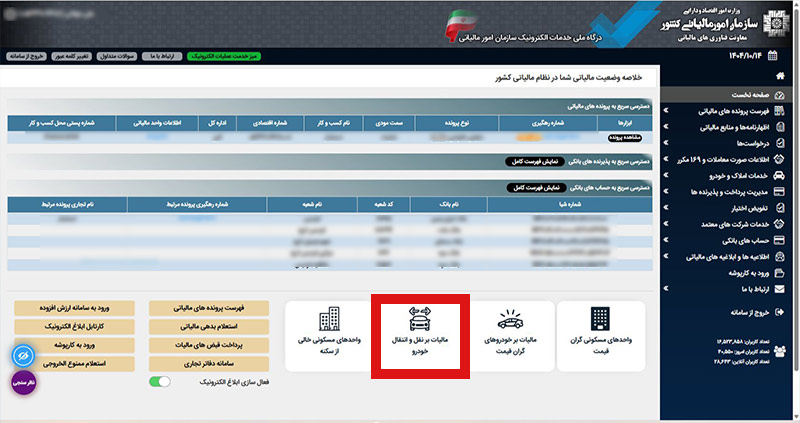This screenshot has width=800, height=423.
Task: Open the واحدهای مسکونی خالی از سکنه tile
Action: click(x=329, y=336)
